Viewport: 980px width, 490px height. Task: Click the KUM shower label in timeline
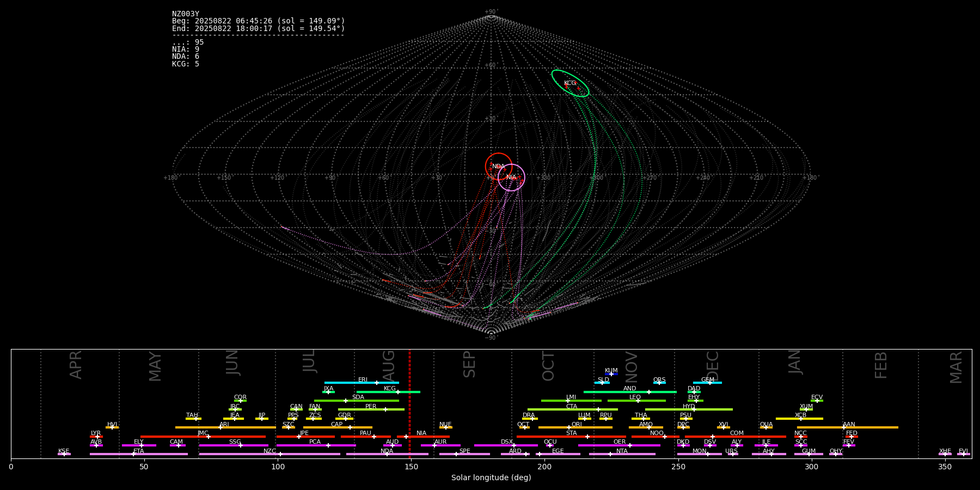click(611, 371)
